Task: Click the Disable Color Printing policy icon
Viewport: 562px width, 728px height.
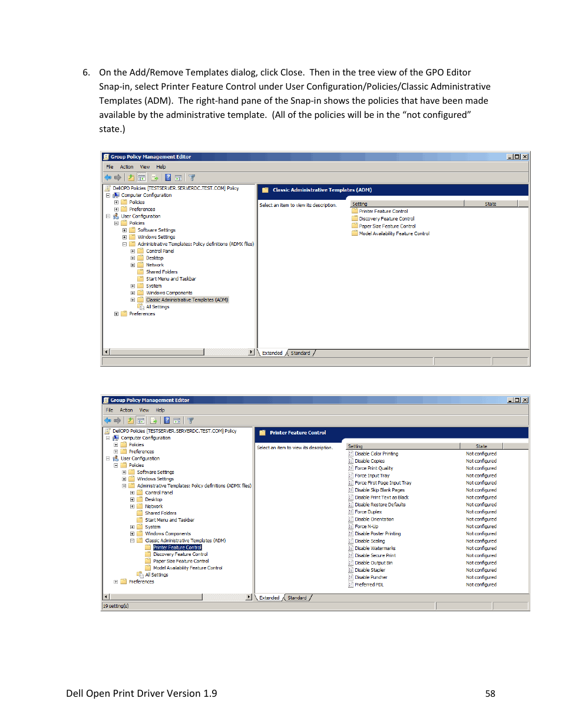Action: [351, 454]
